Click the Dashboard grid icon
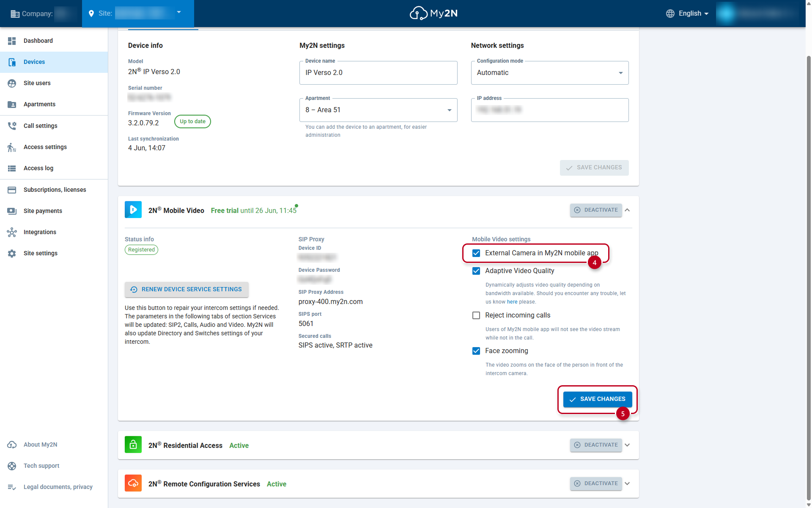The height and width of the screenshot is (508, 812). coord(12,41)
